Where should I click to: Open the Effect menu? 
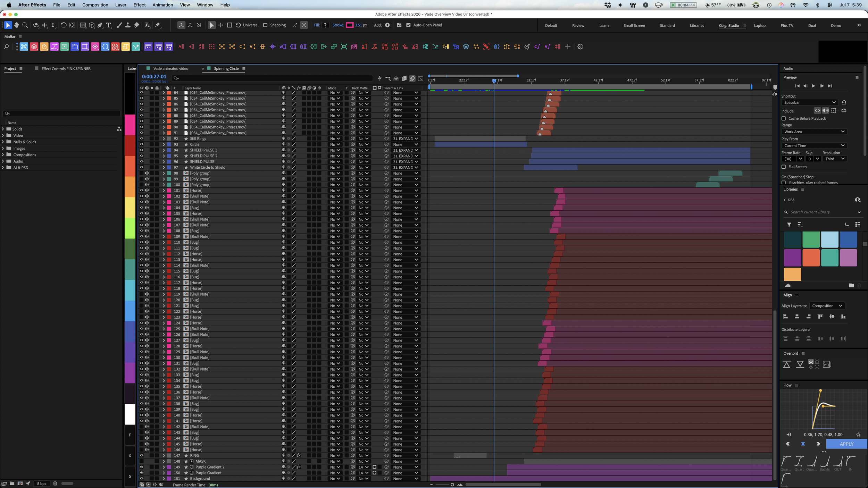click(x=140, y=5)
